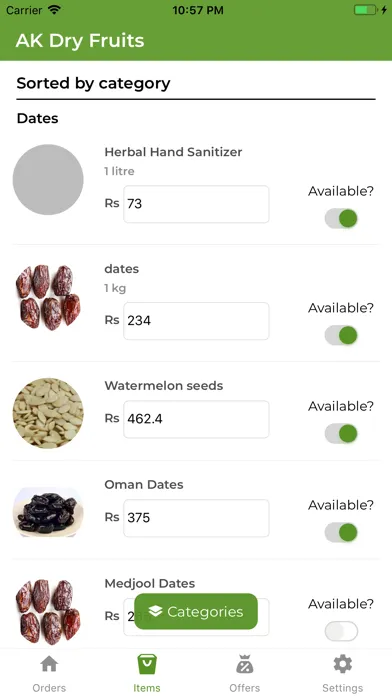Switch to the Offers tab label
392x696 pixels.
pyautogui.click(x=245, y=688)
